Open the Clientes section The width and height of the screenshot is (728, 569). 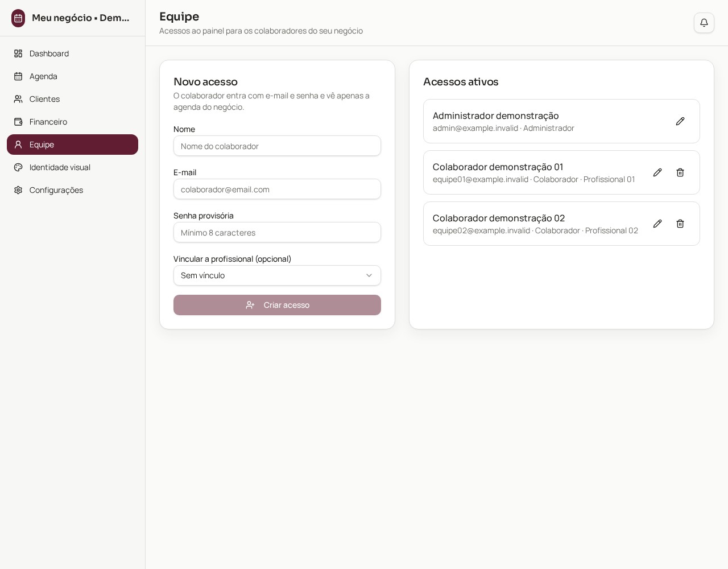(x=72, y=99)
